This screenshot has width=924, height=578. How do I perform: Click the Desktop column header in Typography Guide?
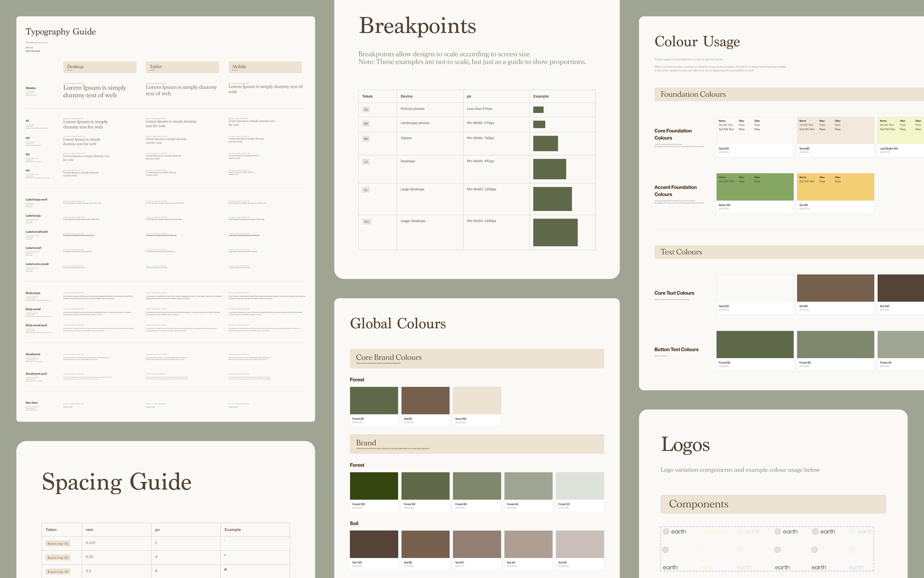coord(100,67)
